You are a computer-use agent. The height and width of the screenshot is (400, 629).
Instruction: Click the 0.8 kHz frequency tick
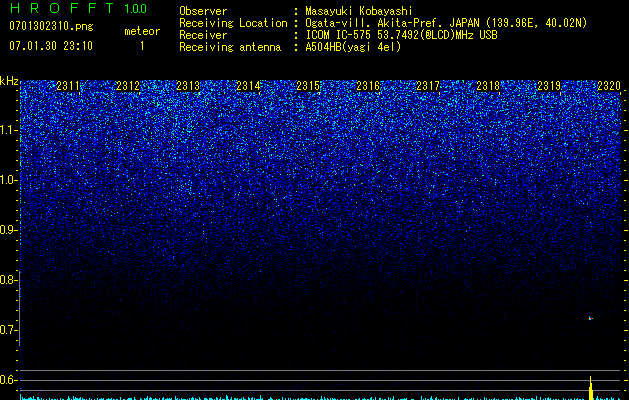tap(9, 280)
